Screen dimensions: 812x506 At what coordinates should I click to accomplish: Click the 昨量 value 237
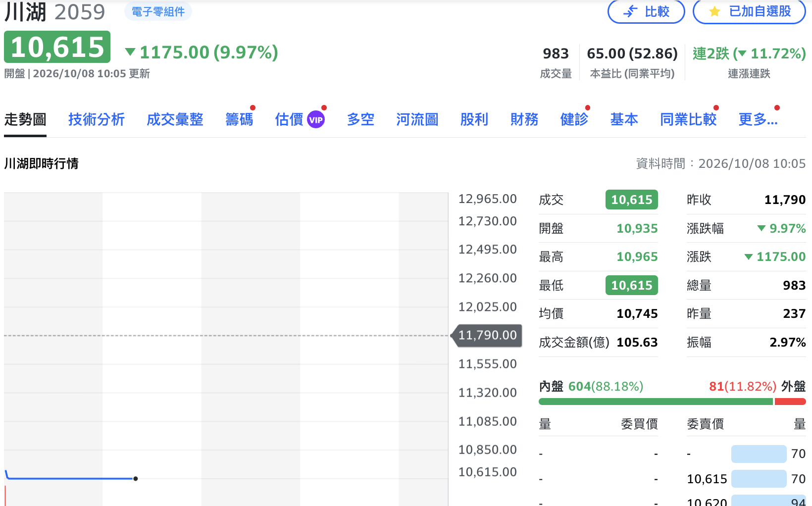794,313
